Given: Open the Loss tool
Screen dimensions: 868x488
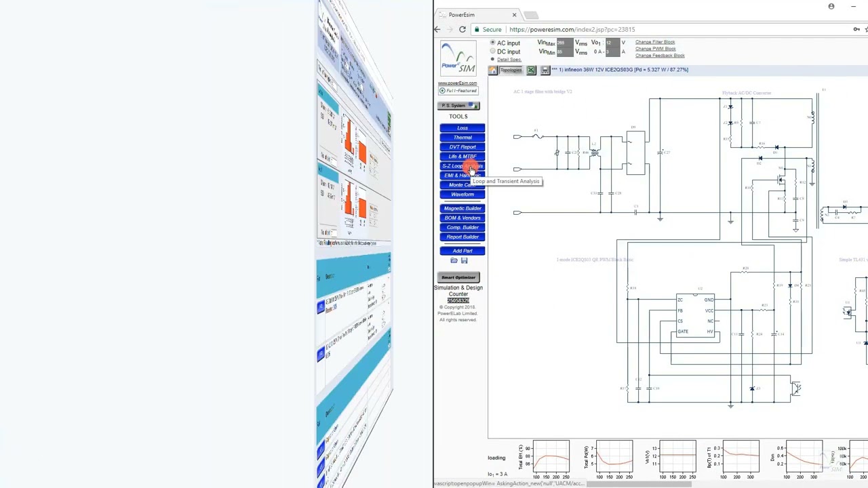Looking at the screenshot, I should tap(462, 128).
